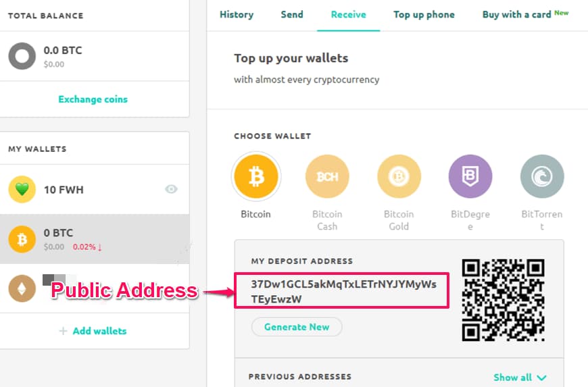Viewport: 588px width, 387px height.
Task: Toggle visibility eye for 10 FWH wallet
Action: (x=172, y=189)
